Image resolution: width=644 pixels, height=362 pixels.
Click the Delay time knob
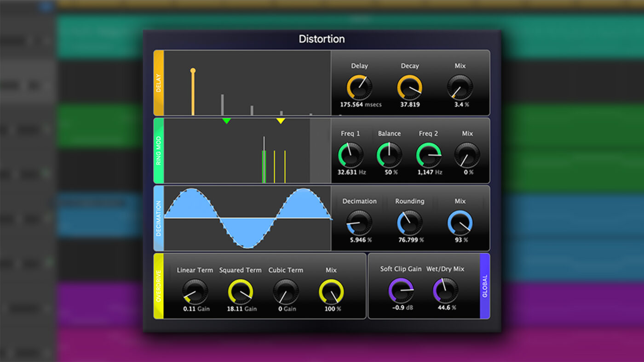pos(359,87)
